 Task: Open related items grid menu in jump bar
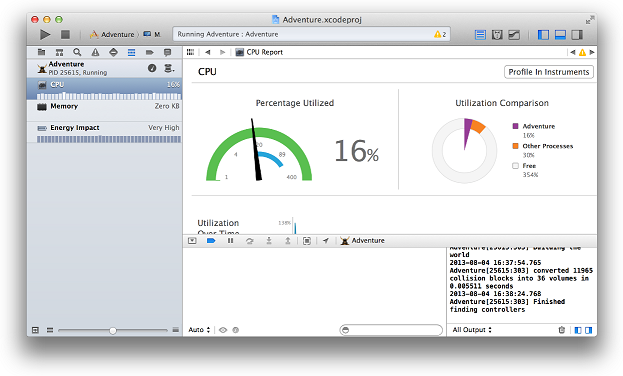coord(191,52)
